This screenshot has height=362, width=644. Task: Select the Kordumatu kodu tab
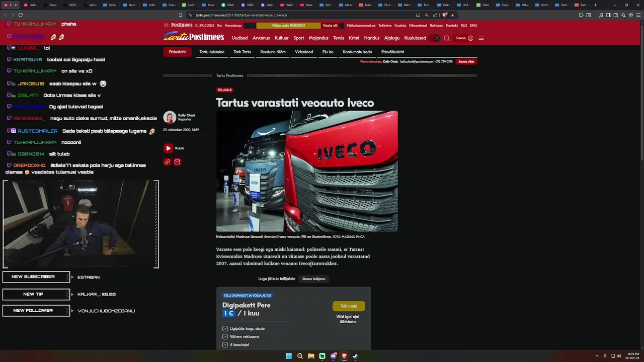point(357,52)
